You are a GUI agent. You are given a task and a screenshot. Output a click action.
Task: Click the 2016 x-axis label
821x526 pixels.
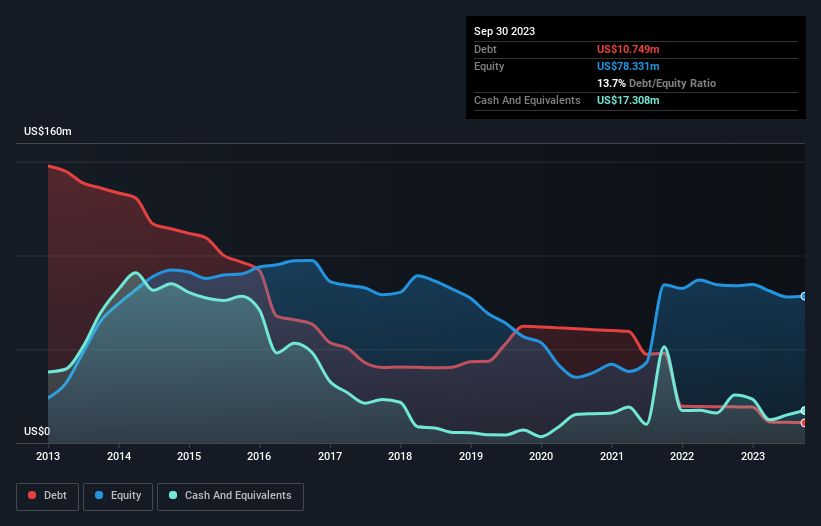click(x=259, y=456)
